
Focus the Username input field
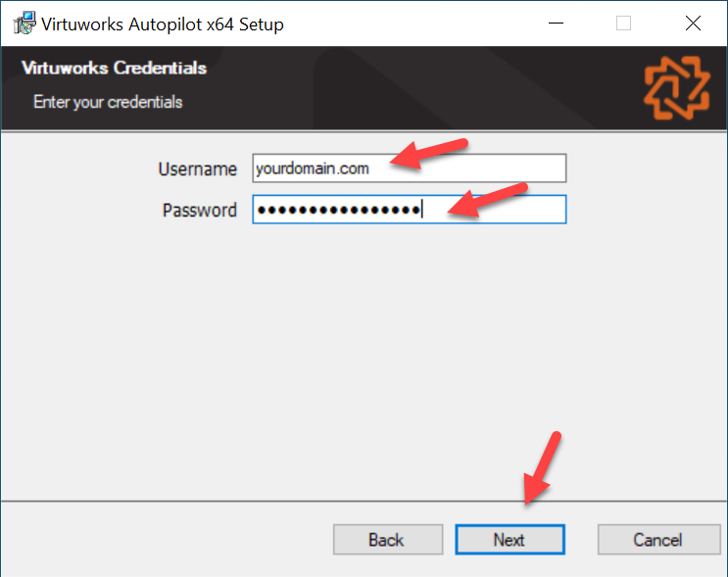click(x=410, y=168)
